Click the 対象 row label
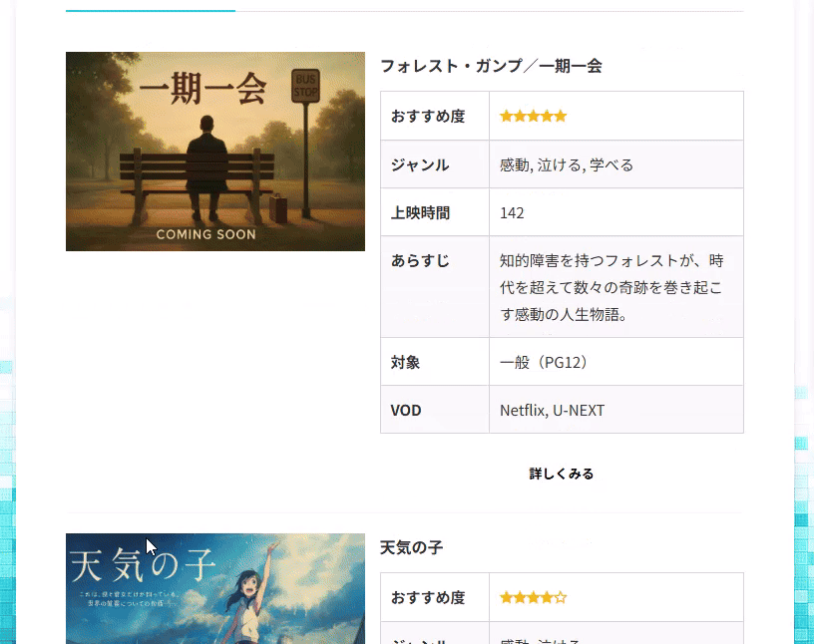This screenshot has height=644, width=814. point(405,362)
